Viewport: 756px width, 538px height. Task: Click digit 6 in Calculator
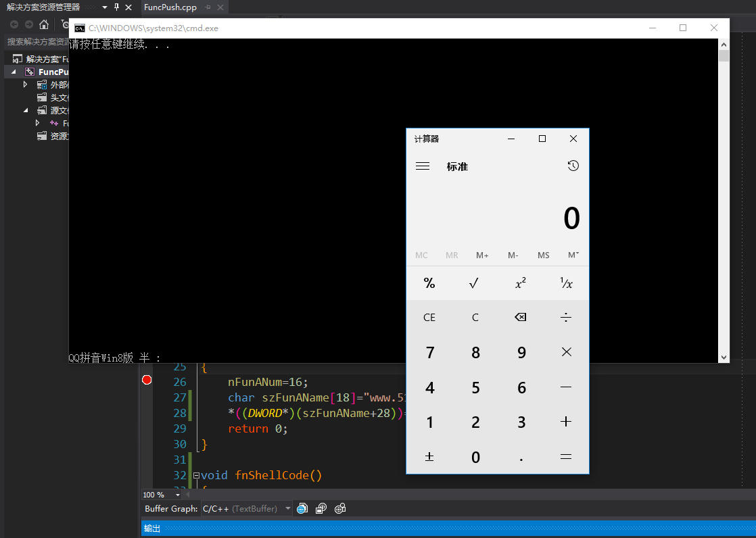click(521, 387)
